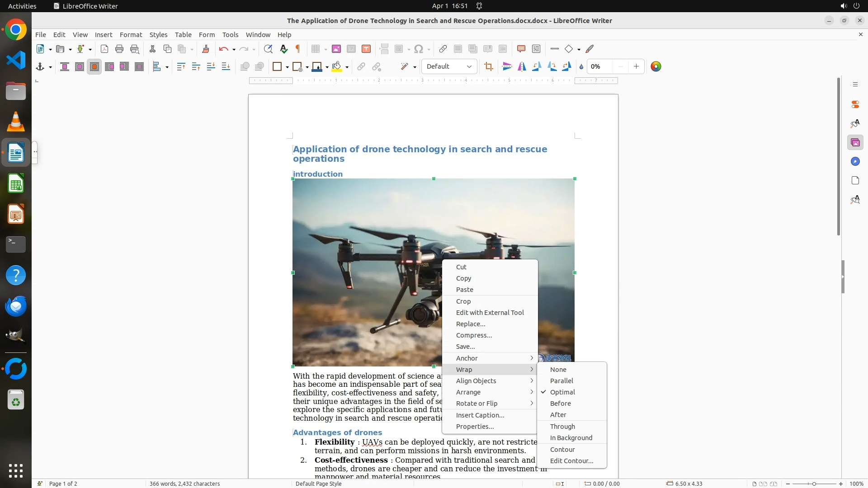Image resolution: width=868 pixels, height=488 pixels.
Task: Click the Flip Vertically icon
Action: tap(507, 66)
